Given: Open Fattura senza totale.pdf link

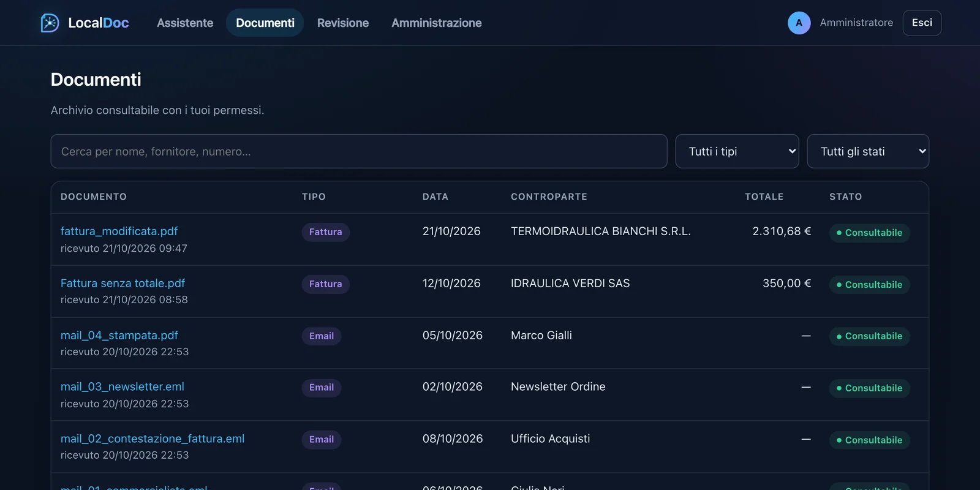Looking at the screenshot, I should click(123, 283).
